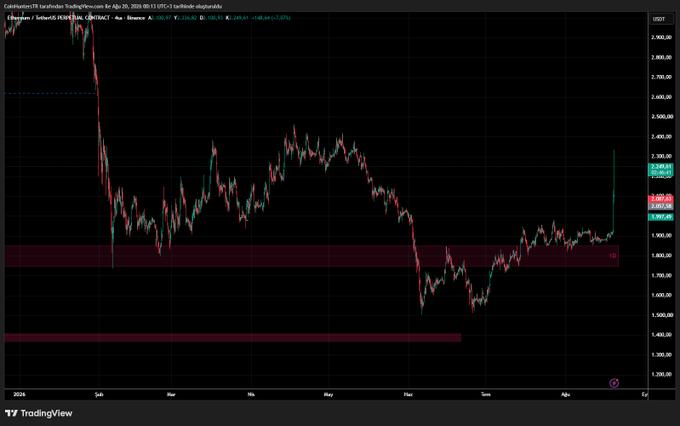The width and height of the screenshot is (680, 426).
Task: Click the CoinHuntersTR snapshot caption text
Action: coord(113,7)
